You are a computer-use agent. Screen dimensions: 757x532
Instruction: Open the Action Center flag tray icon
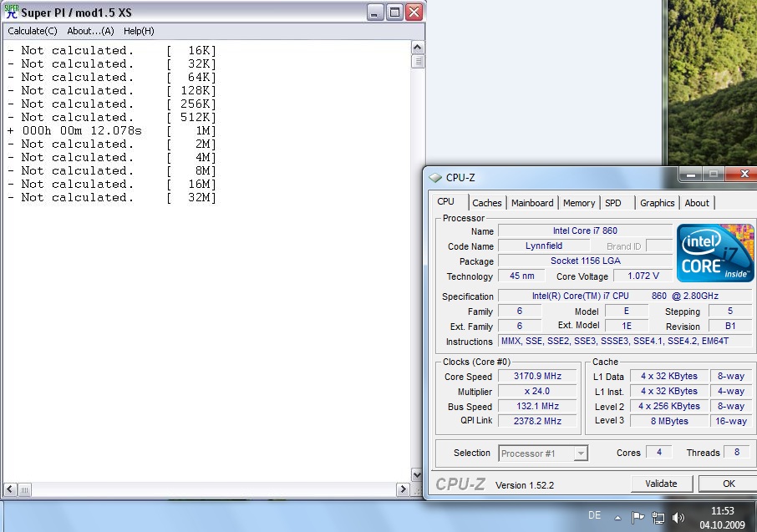click(638, 518)
